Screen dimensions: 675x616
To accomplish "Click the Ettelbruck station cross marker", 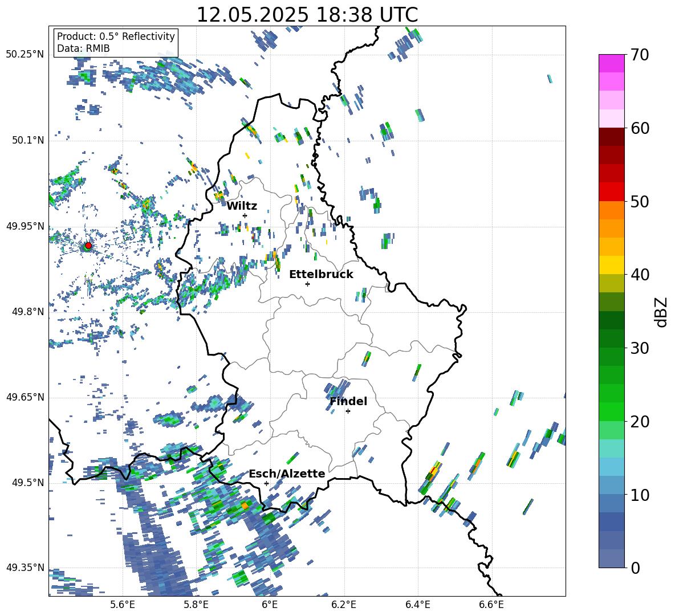I will [x=307, y=284].
